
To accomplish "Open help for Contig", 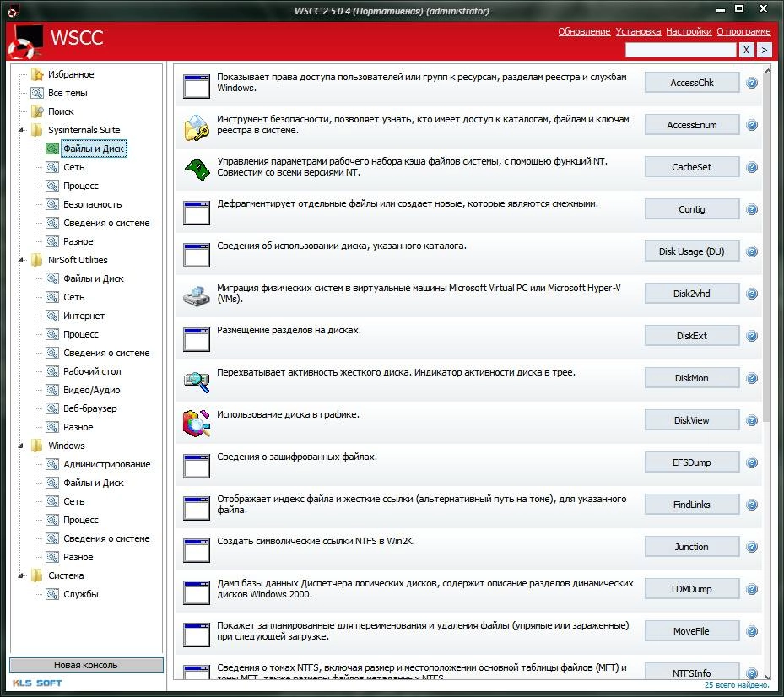I will [751, 209].
